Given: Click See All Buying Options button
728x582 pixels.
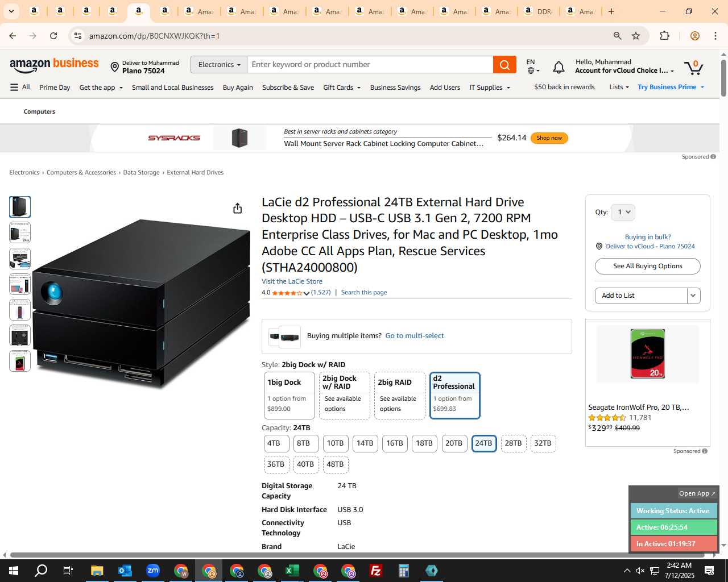Looking at the screenshot, I should click(648, 266).
